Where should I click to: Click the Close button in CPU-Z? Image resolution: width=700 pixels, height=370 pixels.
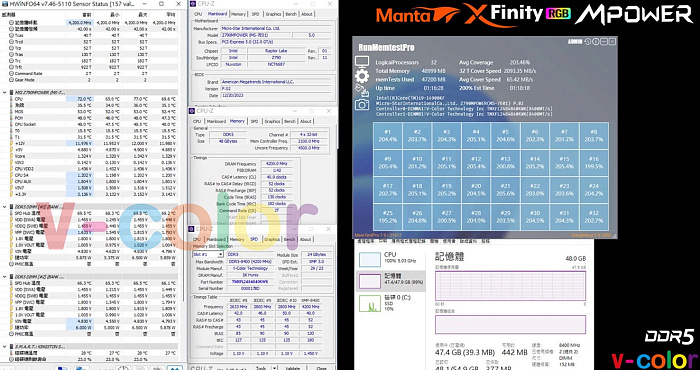pyautogui.click(x=321, y=368)
